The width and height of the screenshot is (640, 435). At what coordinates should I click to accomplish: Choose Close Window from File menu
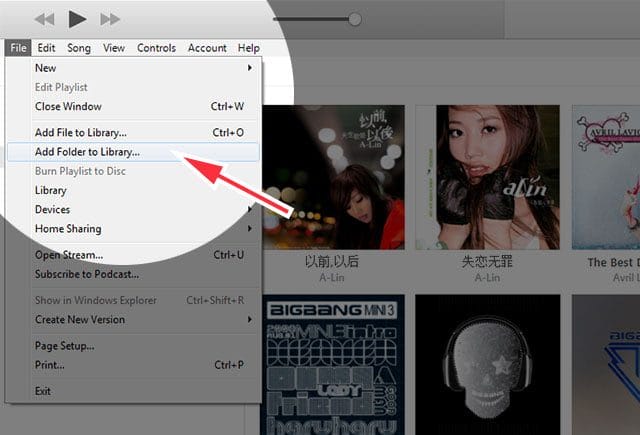point(133,106)
